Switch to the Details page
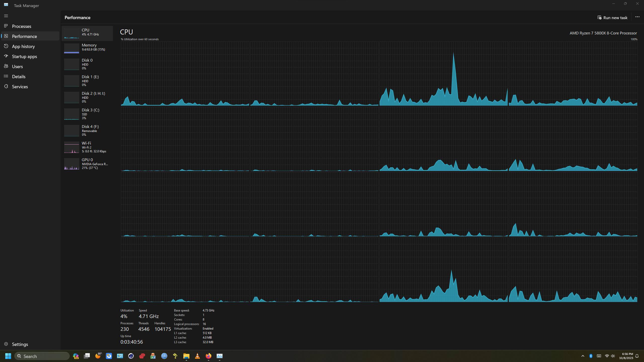644x362 pixels. click(19, 77)
